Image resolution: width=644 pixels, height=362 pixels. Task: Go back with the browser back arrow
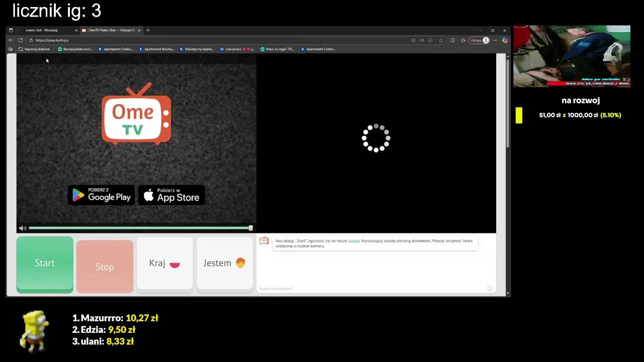click(11, 40)
